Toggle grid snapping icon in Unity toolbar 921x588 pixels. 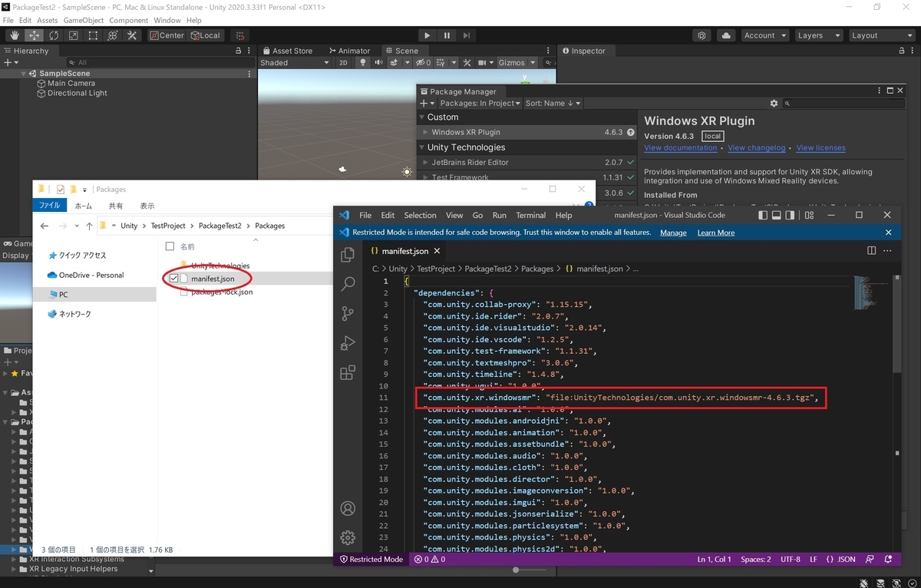(240, 35)
